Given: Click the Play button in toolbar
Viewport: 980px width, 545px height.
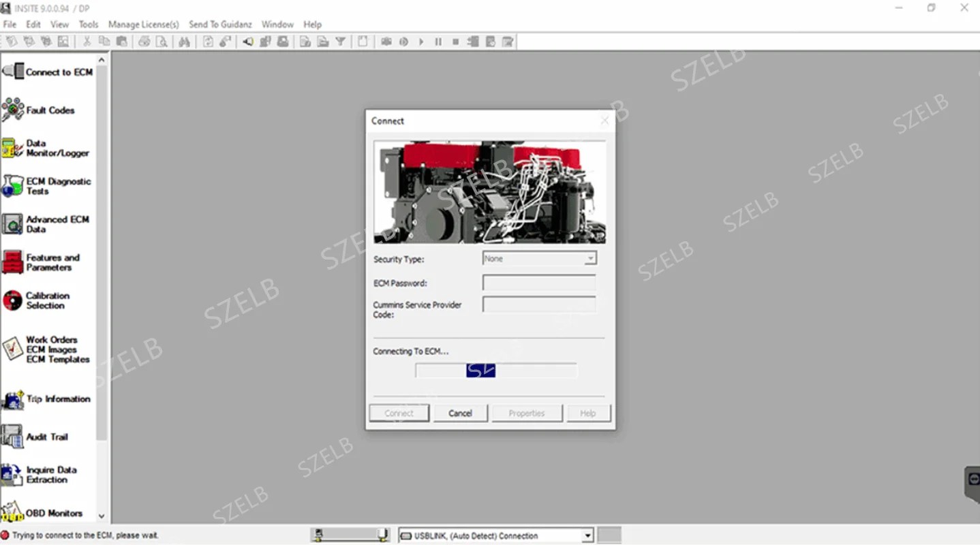Looking at the screenshot, I should tap(421, 42).
